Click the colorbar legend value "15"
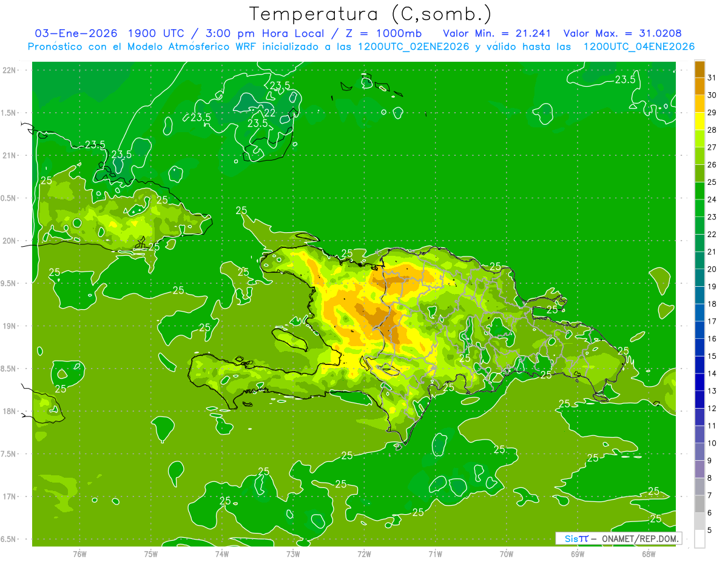 [x=712, y=356]
